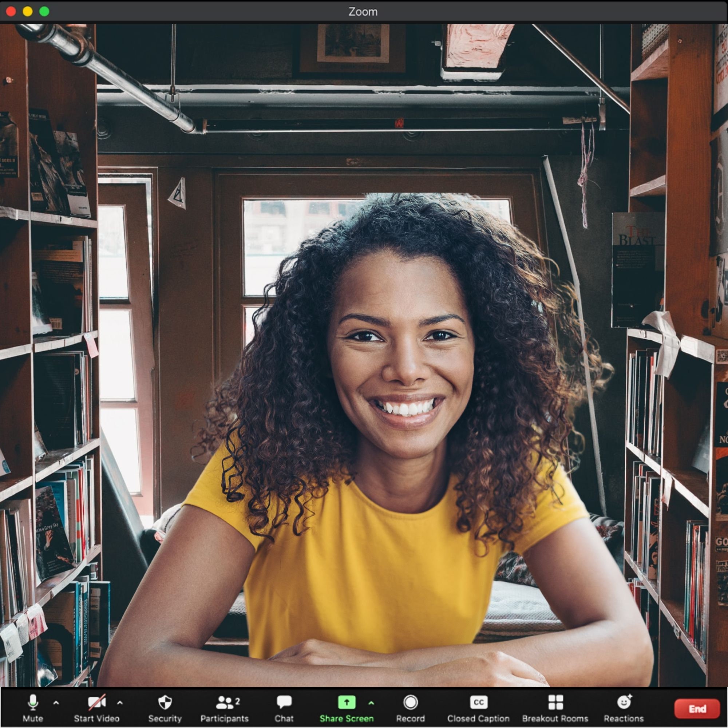Mute the microphone
This screenshot has width=728, height=728.
pyautogui.click(x=33, y=708)
